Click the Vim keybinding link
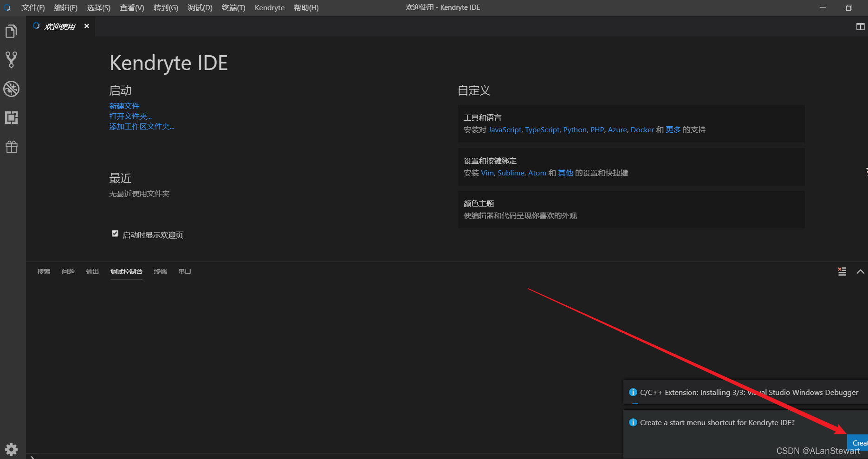This screenshot has width=868, height=459. (487, 173)
